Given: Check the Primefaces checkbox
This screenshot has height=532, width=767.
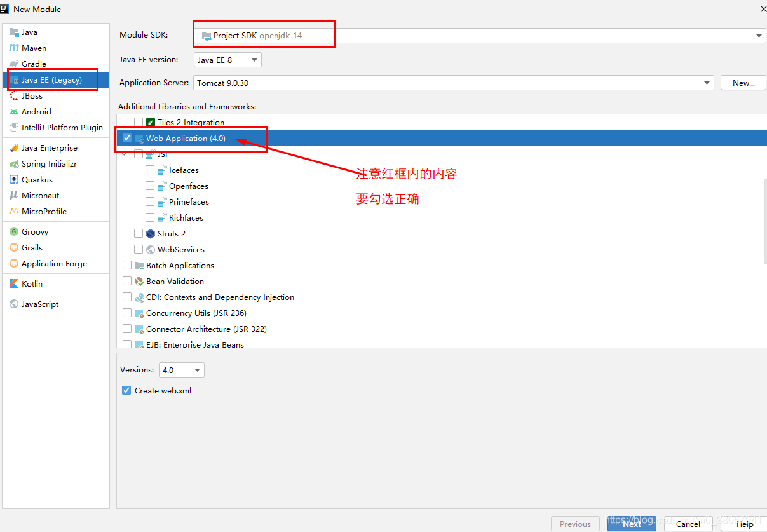Looking at the screenshot, I should coord(150,201).
